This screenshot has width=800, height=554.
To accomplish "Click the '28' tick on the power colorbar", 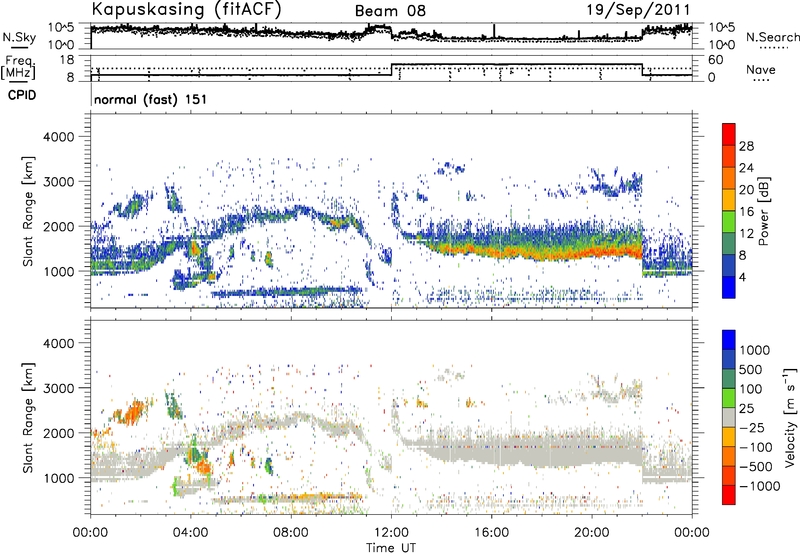I will [746, 146].
